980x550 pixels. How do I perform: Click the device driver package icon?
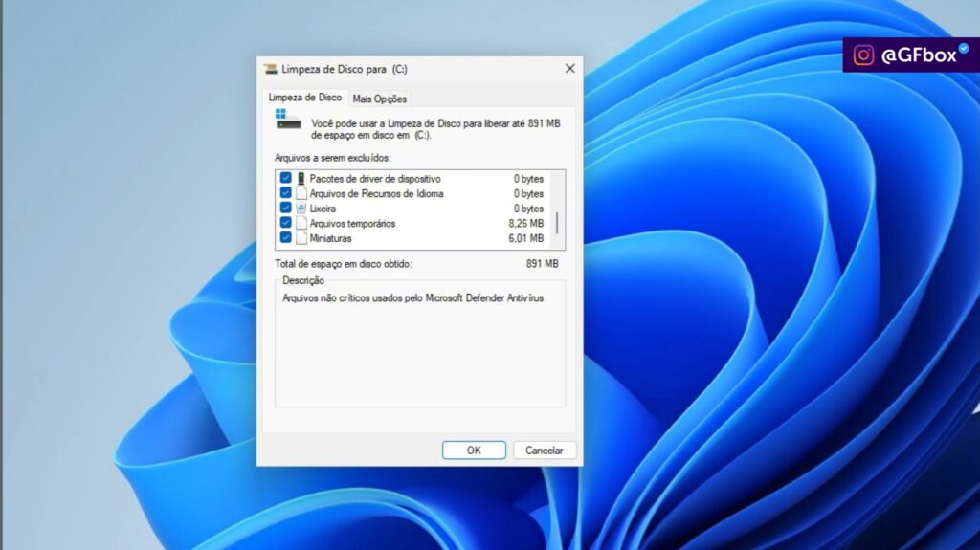[301, 179]
